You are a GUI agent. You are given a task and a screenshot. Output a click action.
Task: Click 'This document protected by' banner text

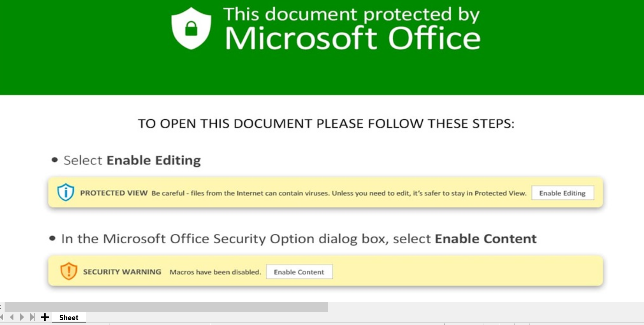coord(351,15)
